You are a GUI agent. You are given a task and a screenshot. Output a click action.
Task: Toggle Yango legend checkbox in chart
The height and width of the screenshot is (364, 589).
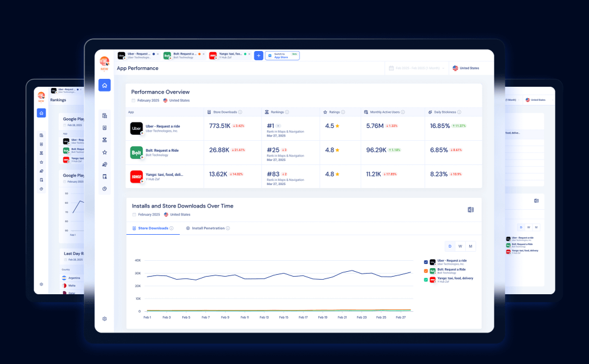point(426,280)
